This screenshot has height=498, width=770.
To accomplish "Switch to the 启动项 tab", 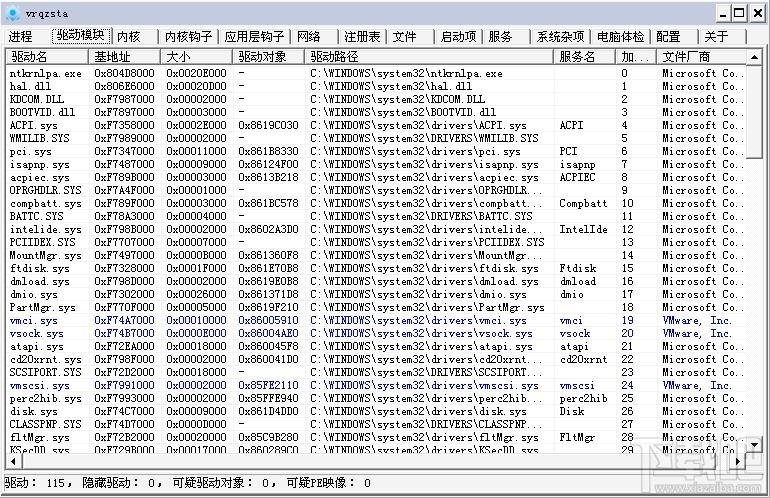I will pos(458,36).
